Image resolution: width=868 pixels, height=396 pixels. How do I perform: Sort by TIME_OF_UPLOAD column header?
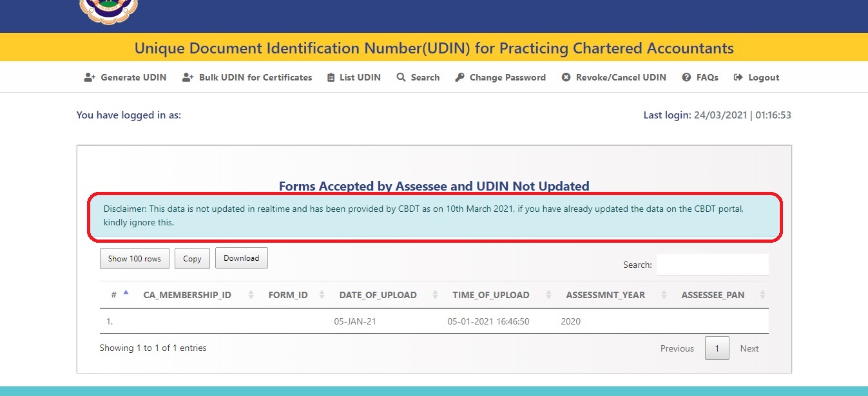490,295
